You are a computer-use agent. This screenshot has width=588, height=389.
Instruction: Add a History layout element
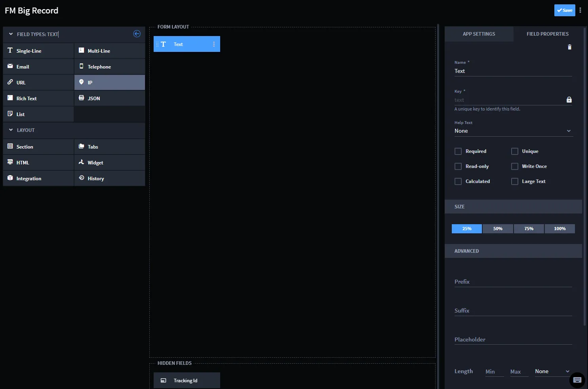110,178
